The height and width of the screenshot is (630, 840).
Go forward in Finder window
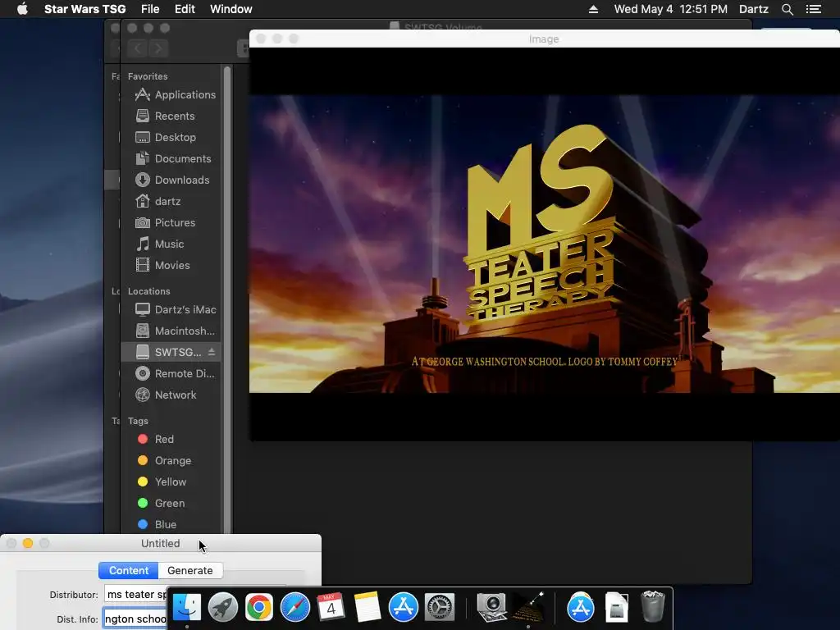158,48
